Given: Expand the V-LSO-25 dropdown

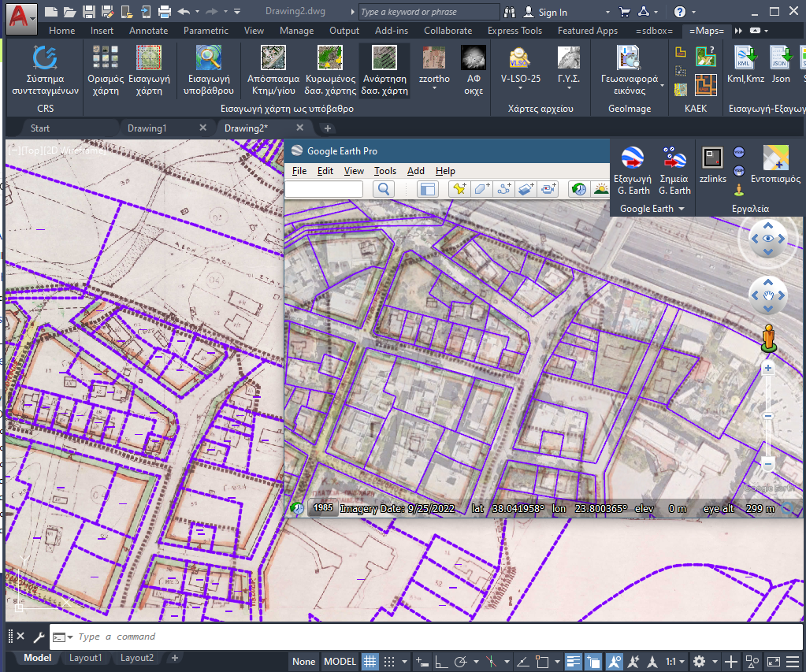Looking at the screenshot, I should point(520,88).
